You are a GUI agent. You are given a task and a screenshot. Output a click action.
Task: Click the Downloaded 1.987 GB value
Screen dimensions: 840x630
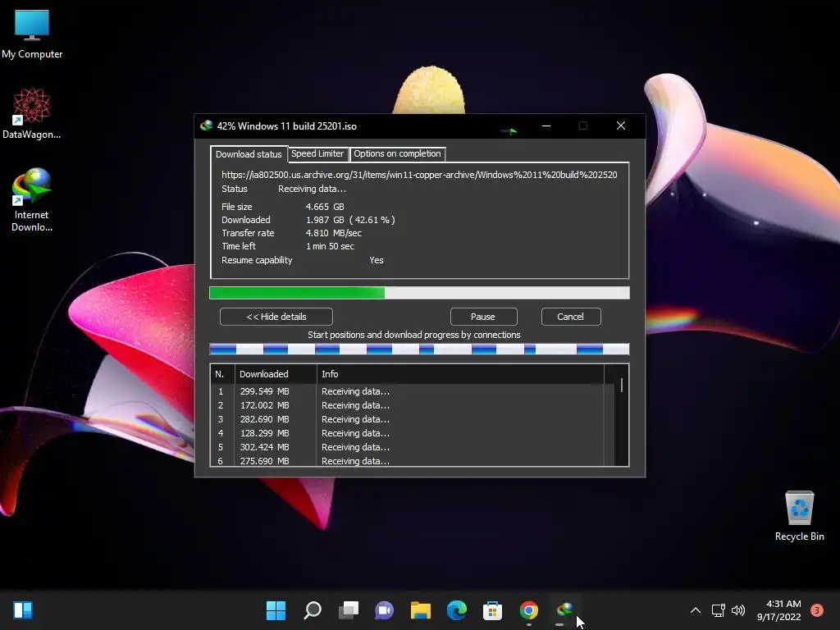pyautogui.click(x=350, y=220)
